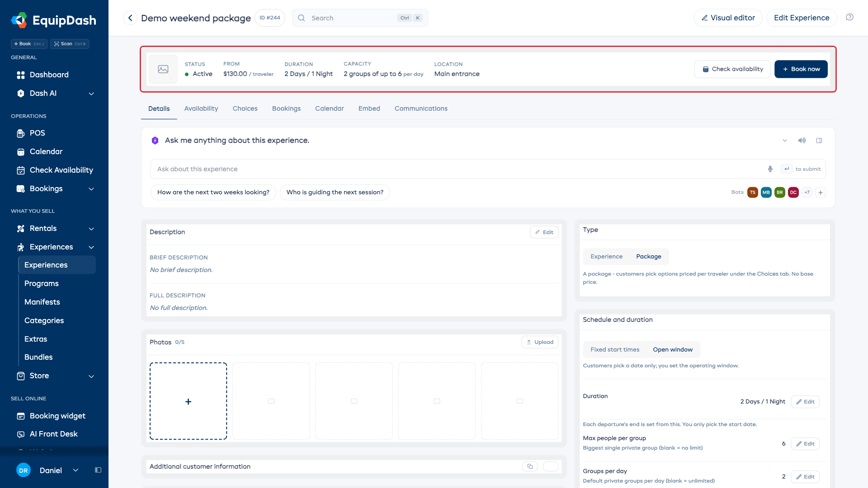Screen dimensions: 868x488
Task: Click the back arrow beside Demo weekend package
Action: coord(130,18)
